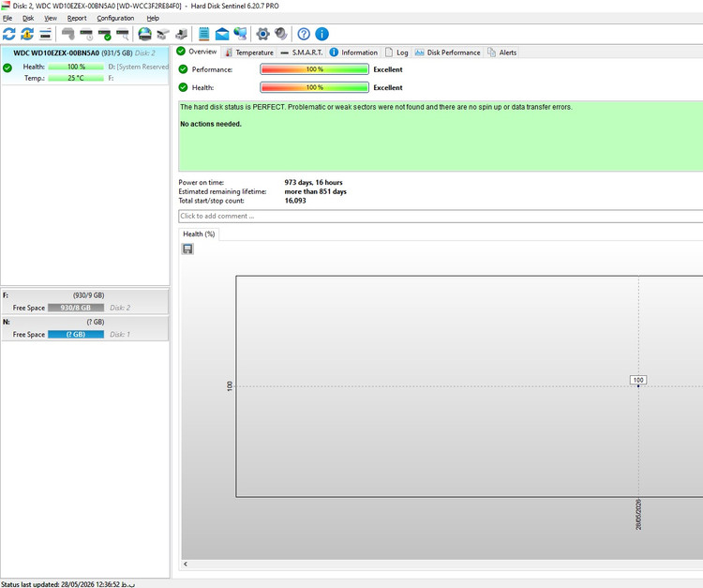Screen dimensions: 703x588
Task: Click the disk with magnifier toolbar icon
Action: (123, 34)
